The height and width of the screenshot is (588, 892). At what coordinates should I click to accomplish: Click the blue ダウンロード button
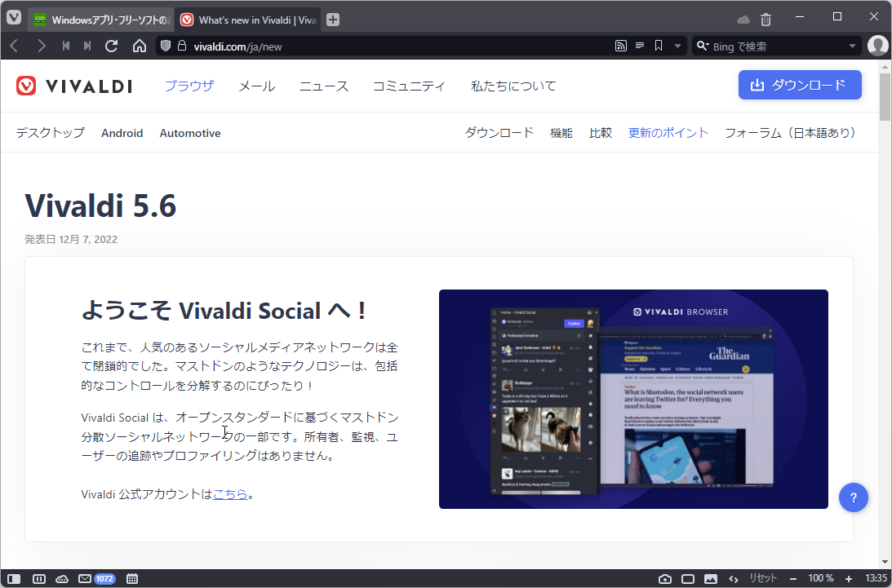[x=799, y=85]
